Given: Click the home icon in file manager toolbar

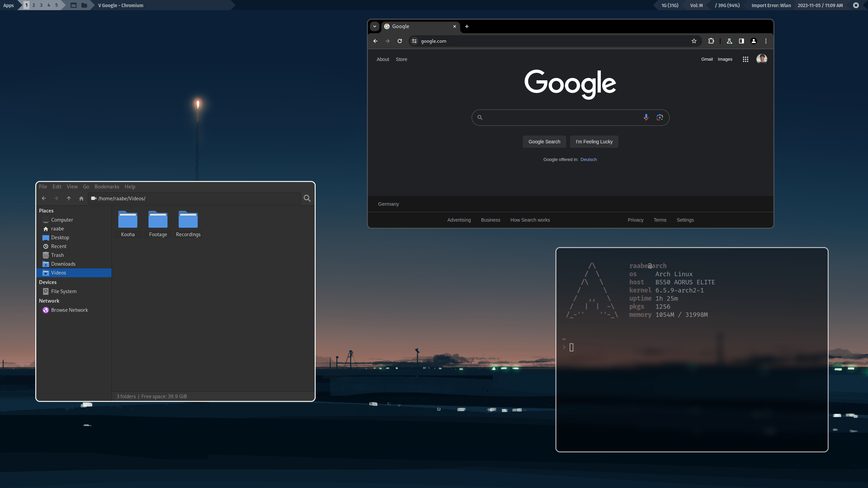Looking at the screenshot, I should click(81, 198).
